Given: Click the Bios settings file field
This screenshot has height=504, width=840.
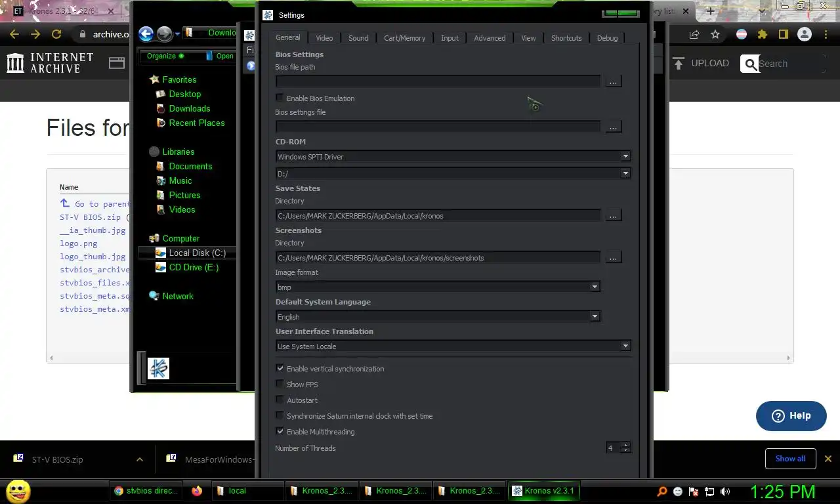Looking at the screenshot, I should point(438,127).
